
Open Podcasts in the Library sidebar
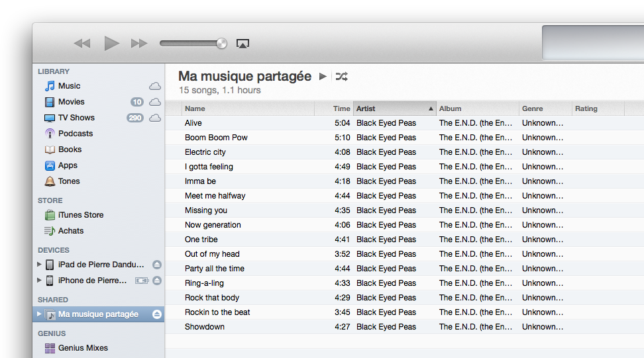pos(75,134)
